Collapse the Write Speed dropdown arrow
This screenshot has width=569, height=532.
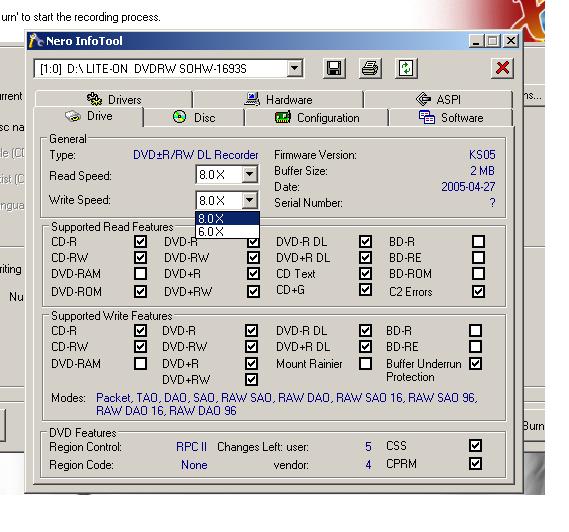tap(249, 200)
